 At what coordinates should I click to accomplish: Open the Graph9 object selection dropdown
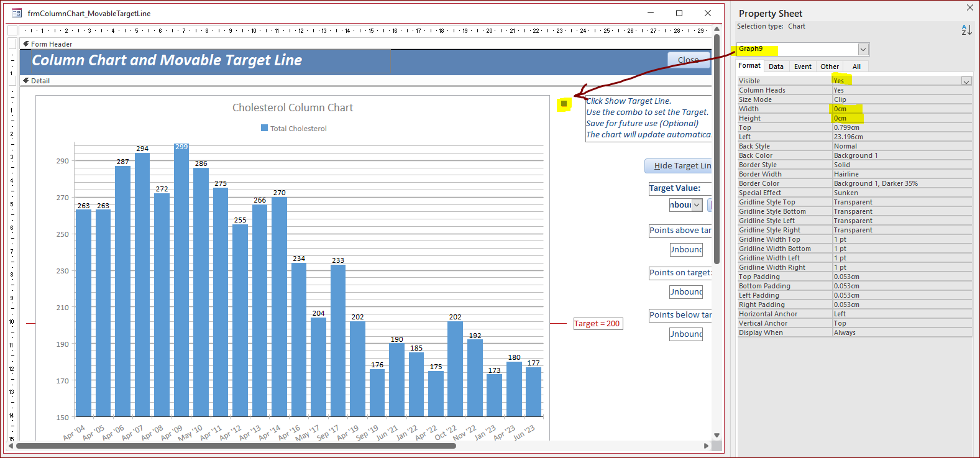coord(863,49)
